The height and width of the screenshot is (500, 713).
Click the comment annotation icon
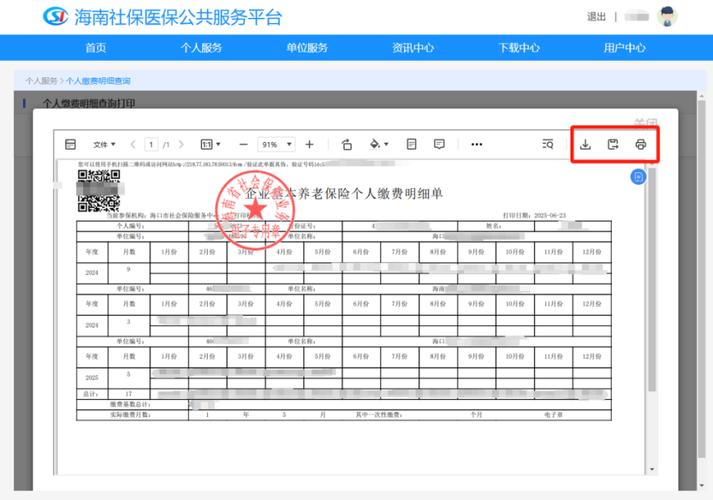(x=439, y=145)
